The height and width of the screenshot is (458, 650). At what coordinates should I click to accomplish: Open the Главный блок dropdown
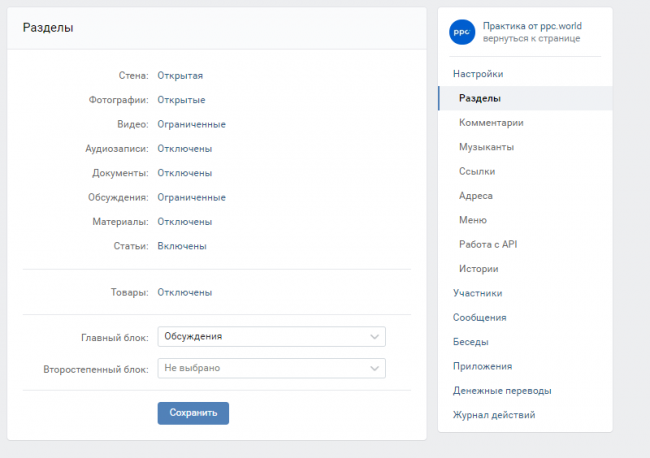[x=271, y=337]
